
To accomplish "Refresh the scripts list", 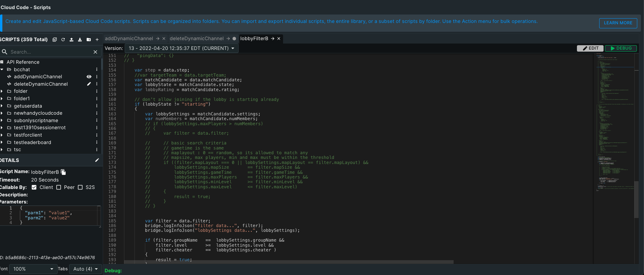I will pos(63,39).
